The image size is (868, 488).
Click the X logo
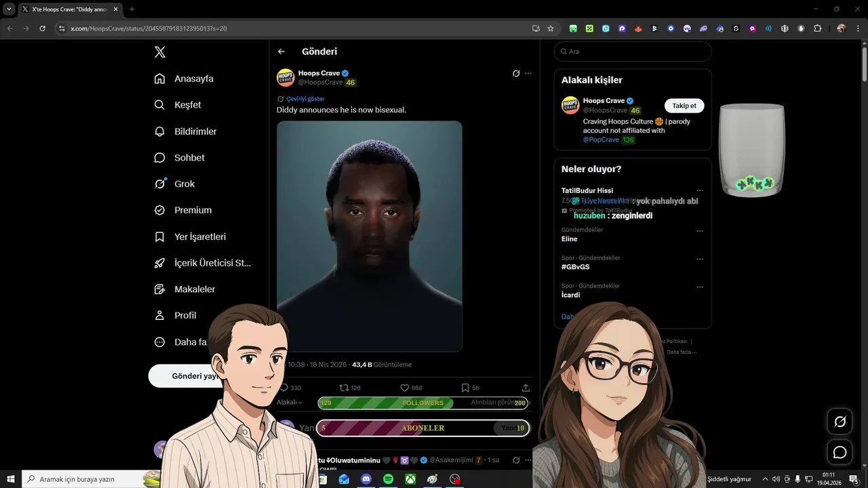[x=160, y=52]
